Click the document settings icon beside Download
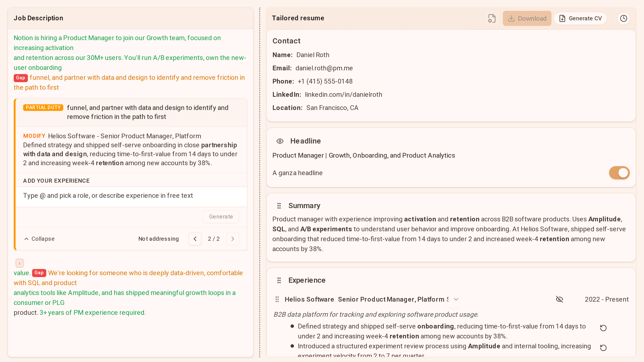This screenshot has width=644, height=362. point(491,18)
